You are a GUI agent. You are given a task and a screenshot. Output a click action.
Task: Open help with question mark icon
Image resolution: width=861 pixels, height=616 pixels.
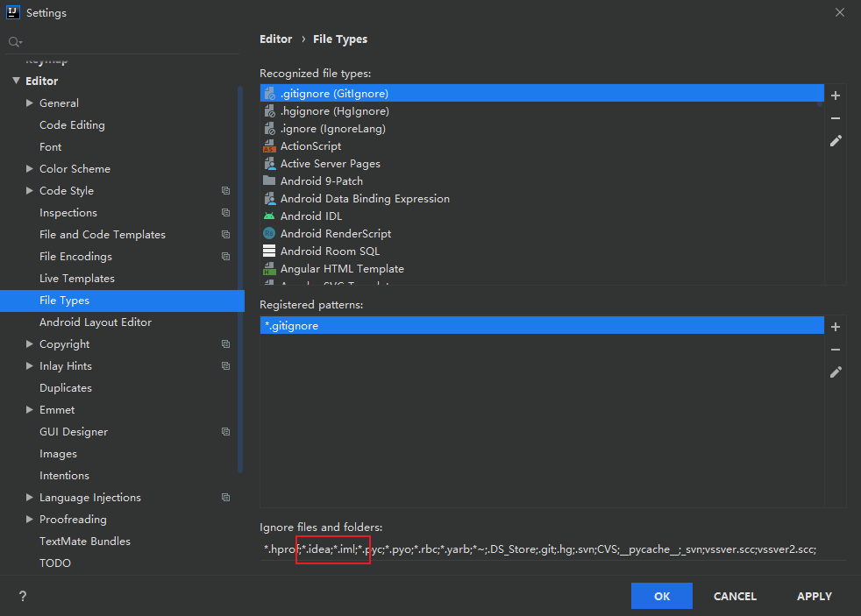(23, 597)
